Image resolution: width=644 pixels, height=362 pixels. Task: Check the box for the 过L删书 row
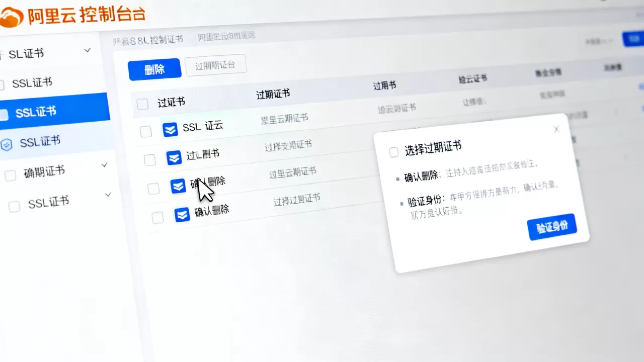150,160
